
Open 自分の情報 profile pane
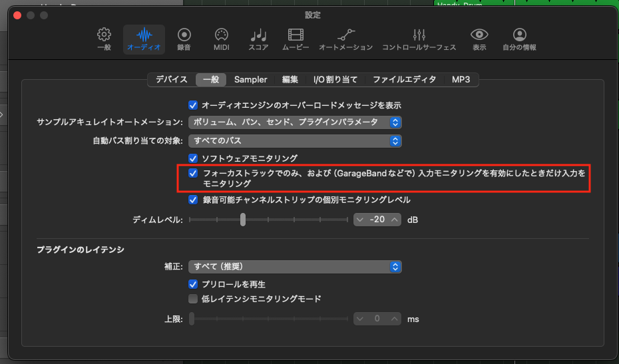[x=519, y=39]
